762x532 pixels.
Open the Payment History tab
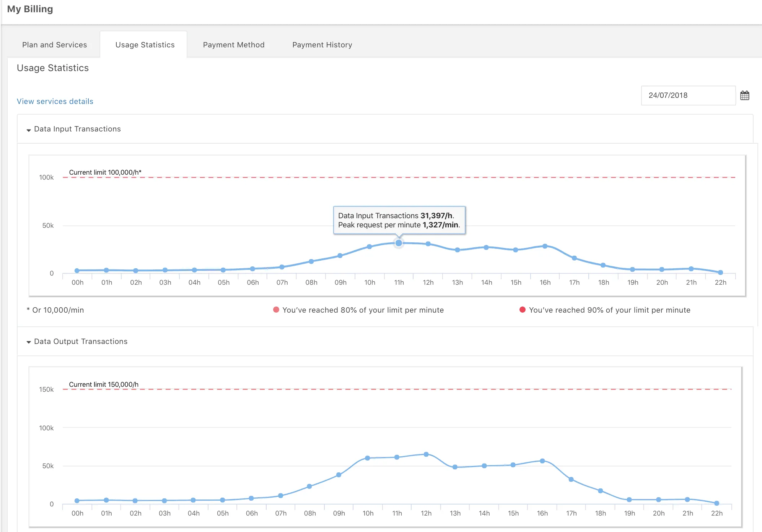(x=322, y=44)
